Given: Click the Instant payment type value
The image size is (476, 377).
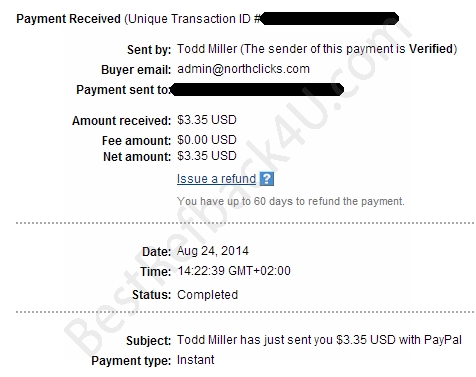Looking at the screenshot, I should pos(196,360).
